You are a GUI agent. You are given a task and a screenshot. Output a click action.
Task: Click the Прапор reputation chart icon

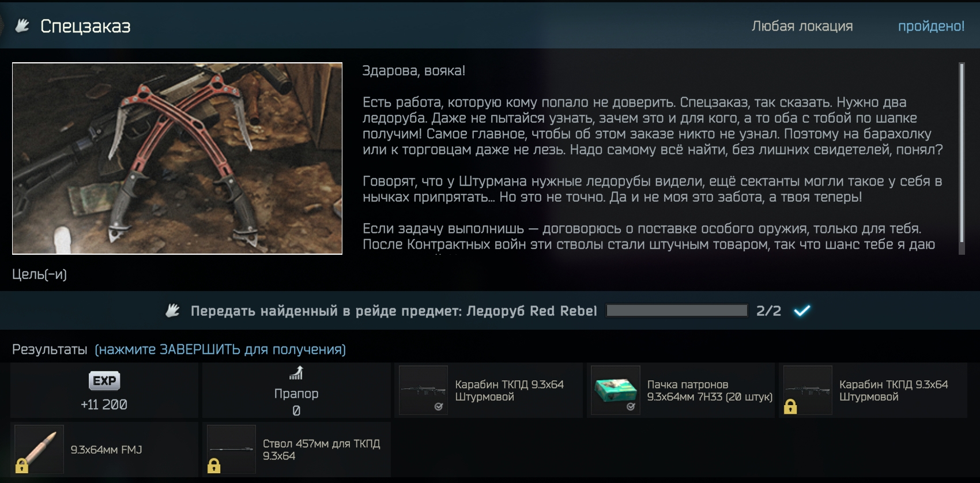[296, 373]
